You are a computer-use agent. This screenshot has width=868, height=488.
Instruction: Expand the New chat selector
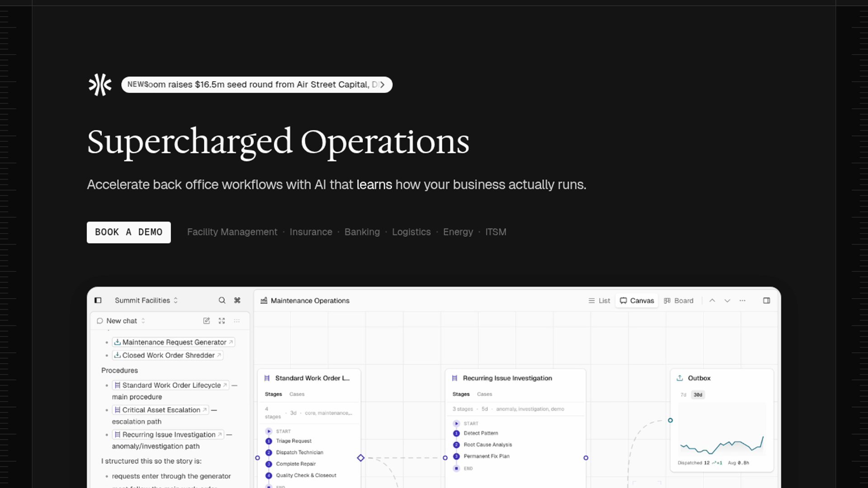(x=122, y=321)
